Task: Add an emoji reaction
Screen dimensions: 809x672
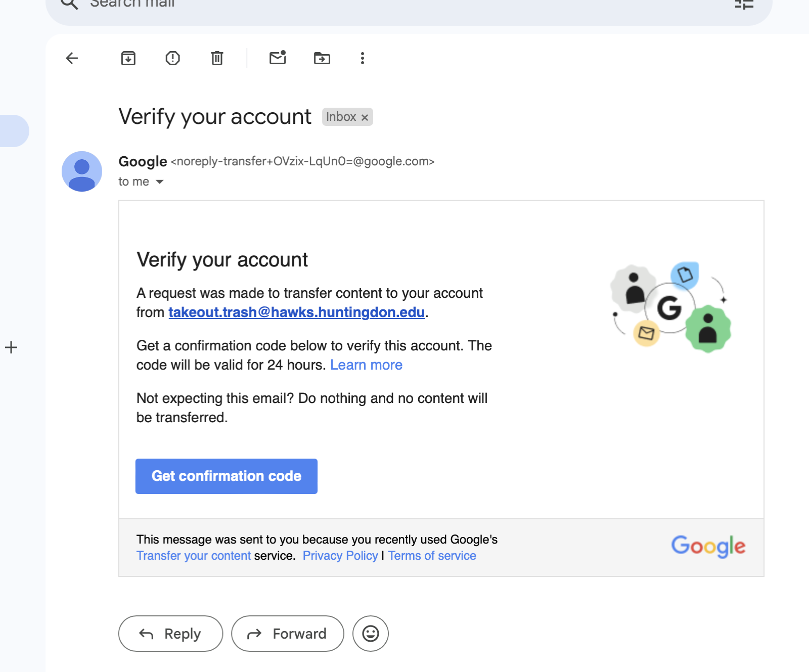Action: click(371, 634)
